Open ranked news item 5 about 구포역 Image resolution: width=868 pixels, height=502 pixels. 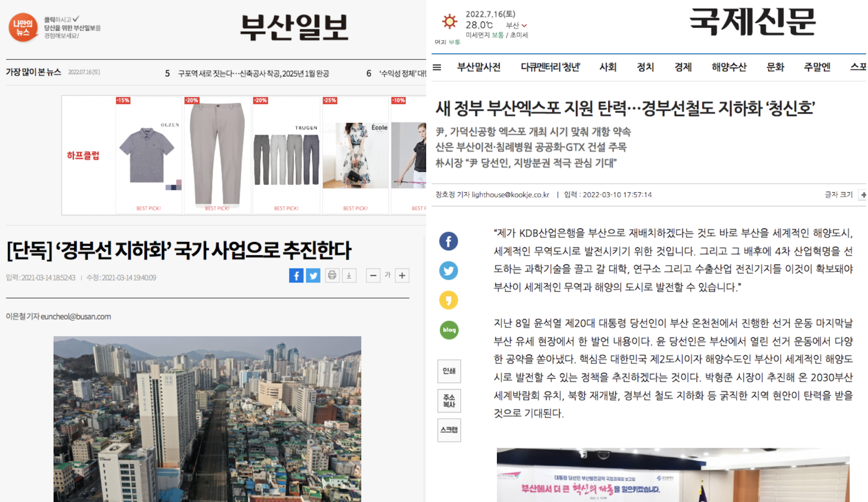[253, 74]
